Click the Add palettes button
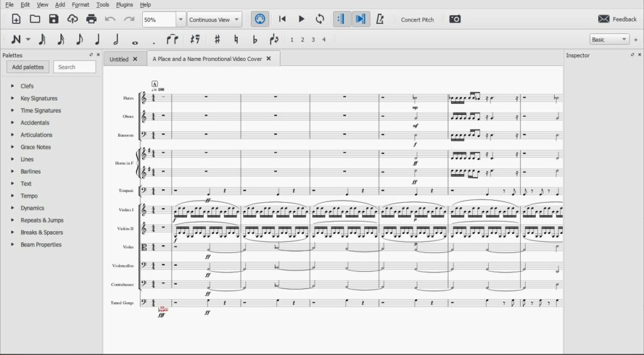Viewport: 644px width, 355px height. click(x=28, y=67)
